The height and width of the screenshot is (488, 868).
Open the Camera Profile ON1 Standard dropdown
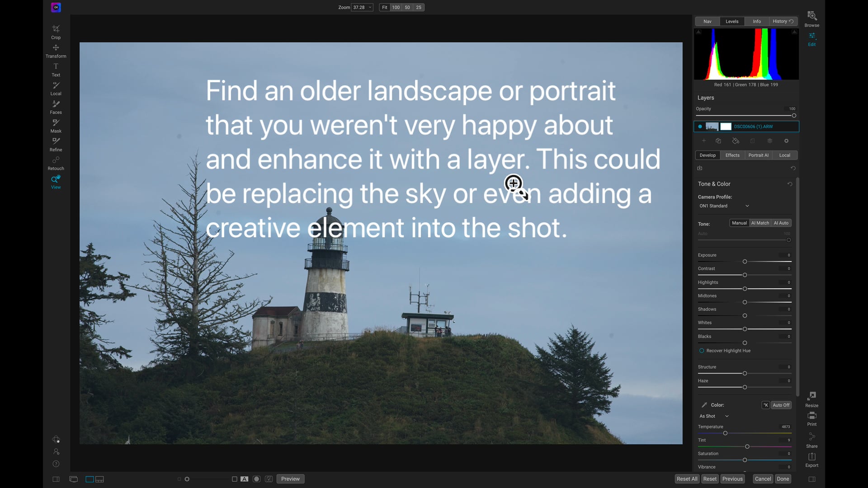pos(724,206)
